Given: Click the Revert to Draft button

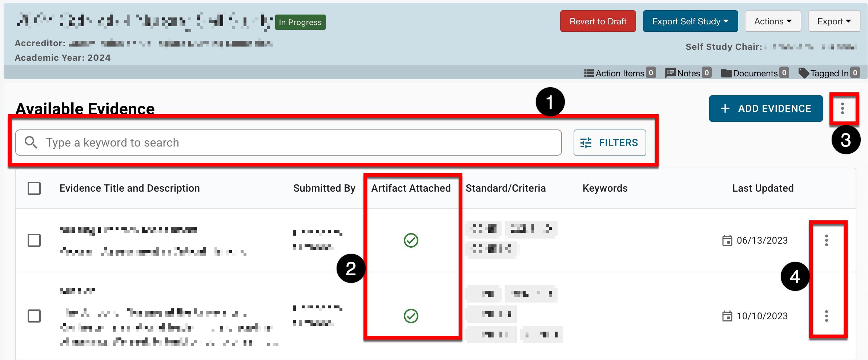Looking at the screenshot, I should click(x=598, y=21).
